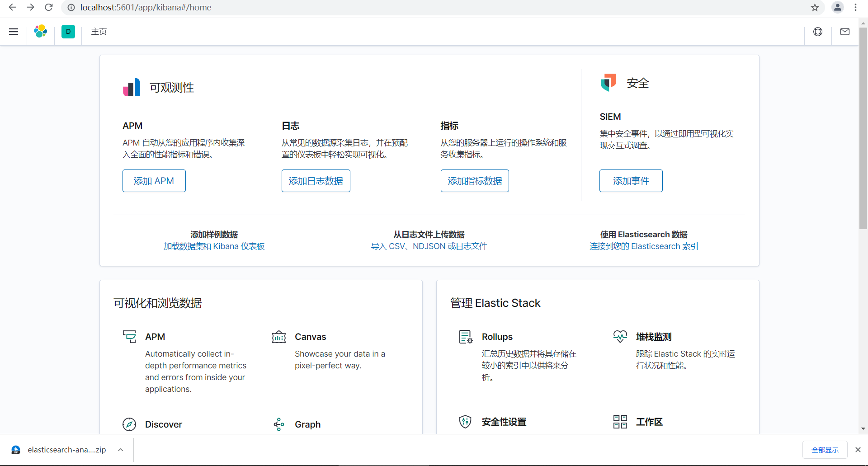The height and width of the screenshot is (466, 868).
Task: View site information icon in address bar
Action: point(71,7)
